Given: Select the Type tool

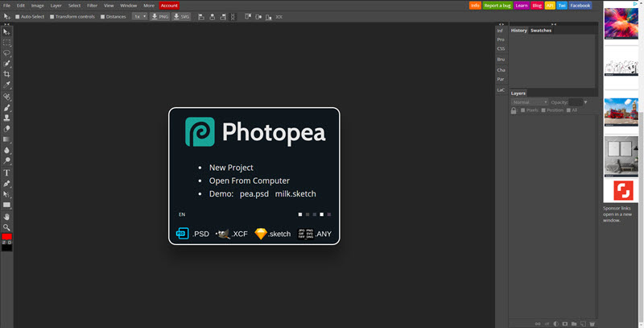Looking at the screenshot, I should click(x=6, y=172).
